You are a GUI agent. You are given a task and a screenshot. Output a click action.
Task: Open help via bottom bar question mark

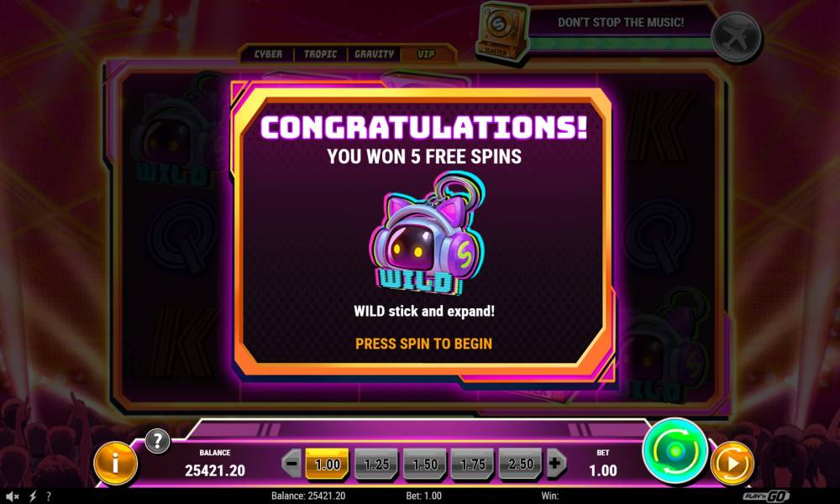[x=49, y=496]
